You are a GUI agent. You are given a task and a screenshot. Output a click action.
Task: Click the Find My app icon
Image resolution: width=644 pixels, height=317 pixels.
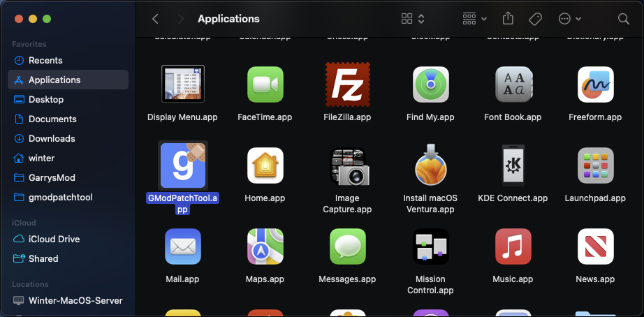tap(430, 84)
